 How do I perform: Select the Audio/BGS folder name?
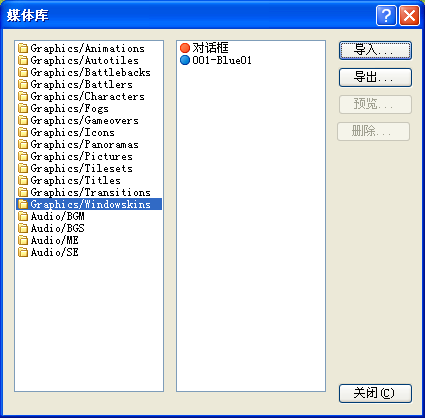pyautogui.click(x=58, y=228)
